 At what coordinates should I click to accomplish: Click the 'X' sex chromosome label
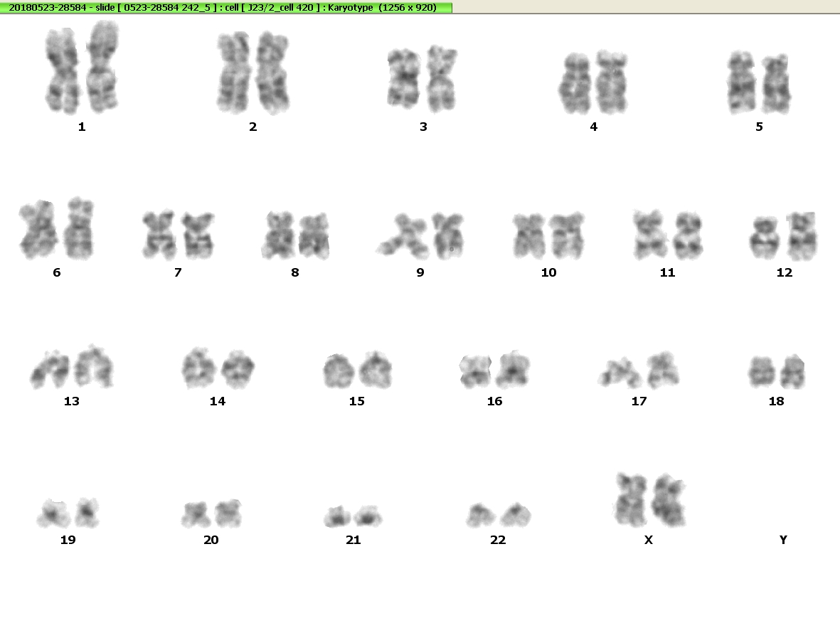coord(648,540)
